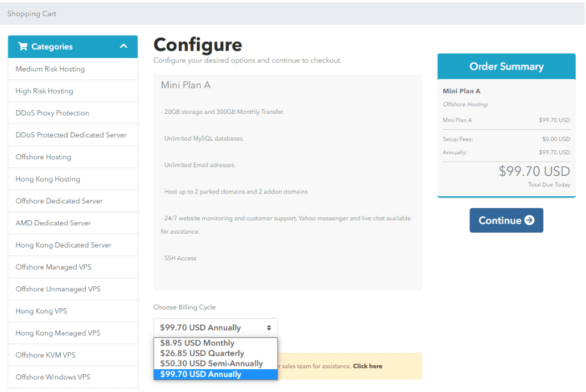
Task: Open High Risk Hosting category
Action: 72,91
